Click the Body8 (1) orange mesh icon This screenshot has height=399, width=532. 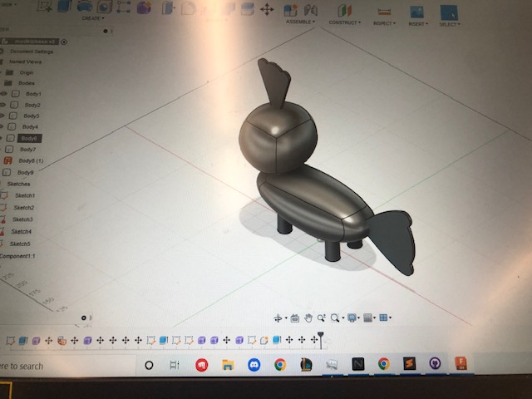(x=7, y=160)
